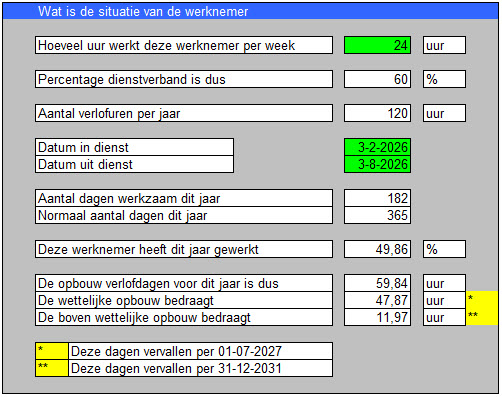The width and height of the screenshot is (502, 397).
Task: Click the 'uur' unit next to the value 120
Action: pyautogui.click(x=444, y=113)
